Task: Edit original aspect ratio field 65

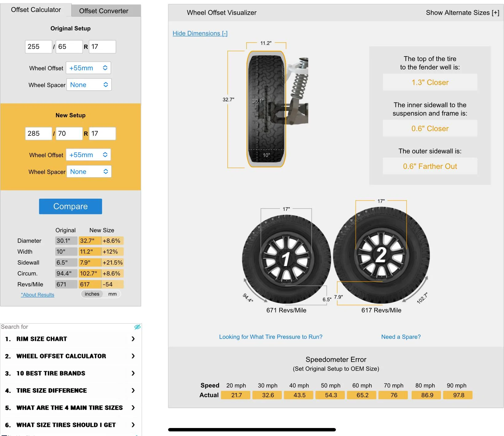Action: [69, 47]
